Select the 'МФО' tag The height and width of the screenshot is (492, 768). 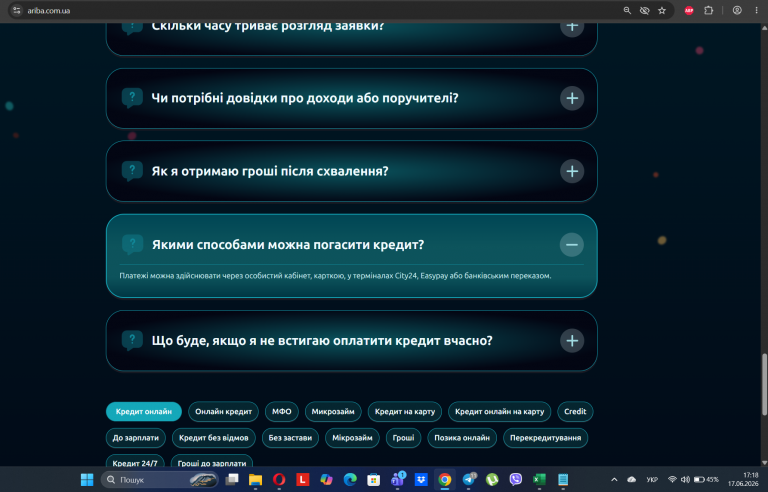point(282,412)
